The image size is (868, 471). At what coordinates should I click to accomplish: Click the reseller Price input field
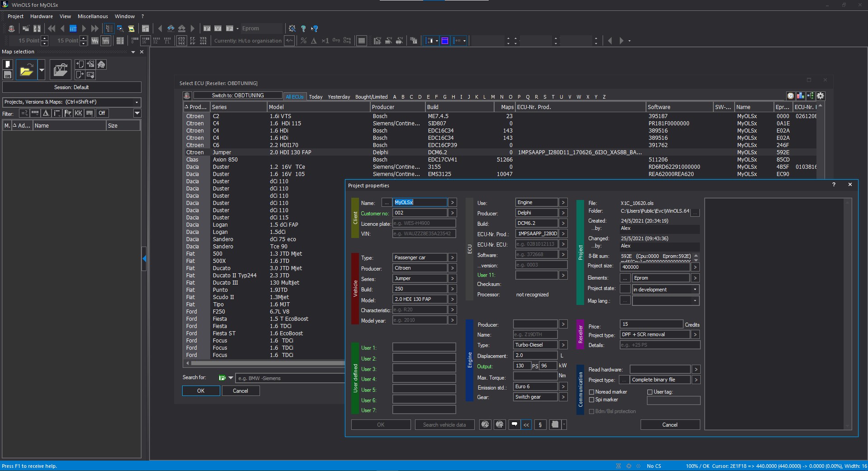[651, 324]
